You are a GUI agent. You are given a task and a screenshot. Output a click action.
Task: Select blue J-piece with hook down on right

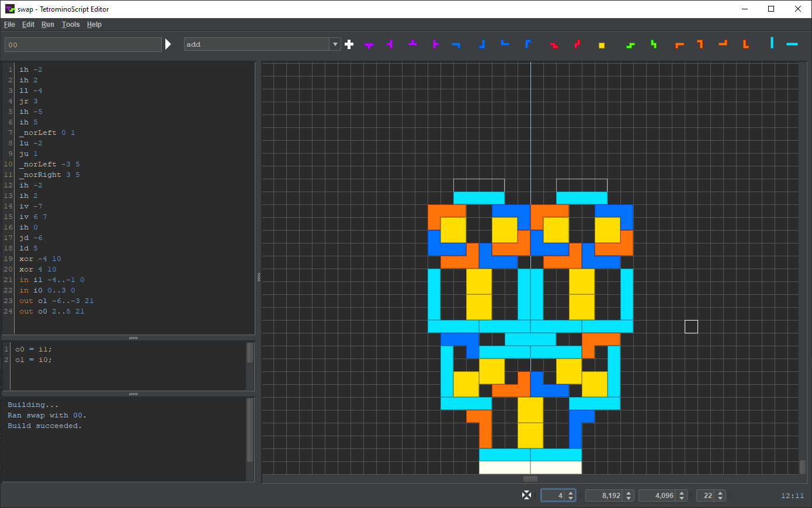tap(456, 44)
